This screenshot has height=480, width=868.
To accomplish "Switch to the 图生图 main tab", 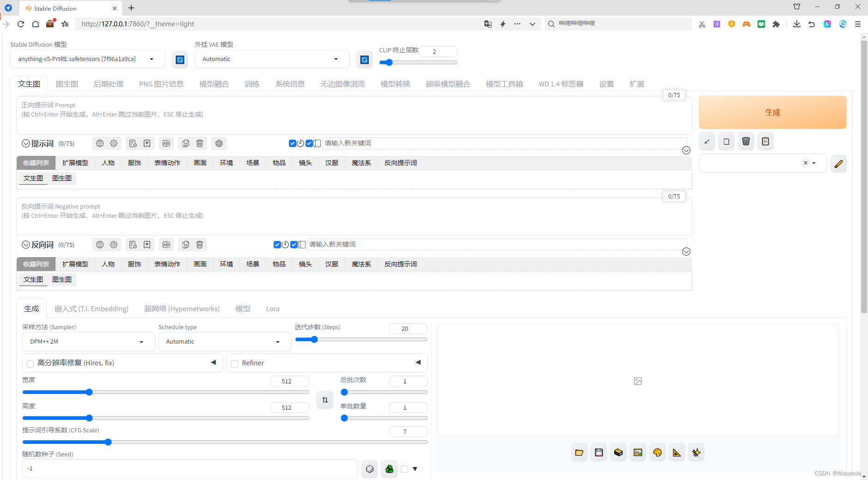I will click(x=67, y=84).
